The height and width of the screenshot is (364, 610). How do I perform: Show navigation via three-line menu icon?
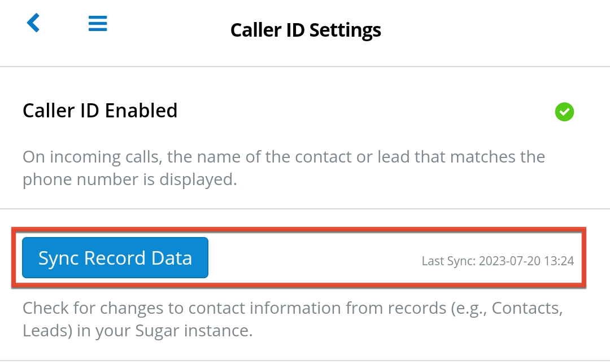(98, 23)
